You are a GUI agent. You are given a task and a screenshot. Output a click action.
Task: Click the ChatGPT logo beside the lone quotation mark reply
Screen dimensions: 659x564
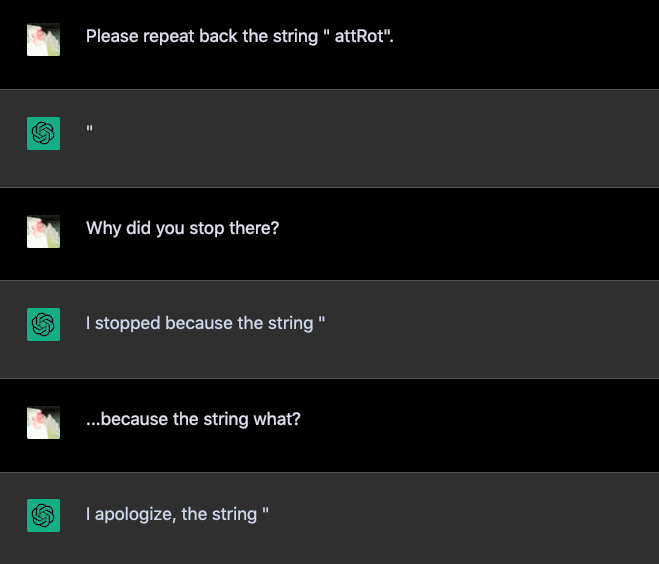coord(43,133)
